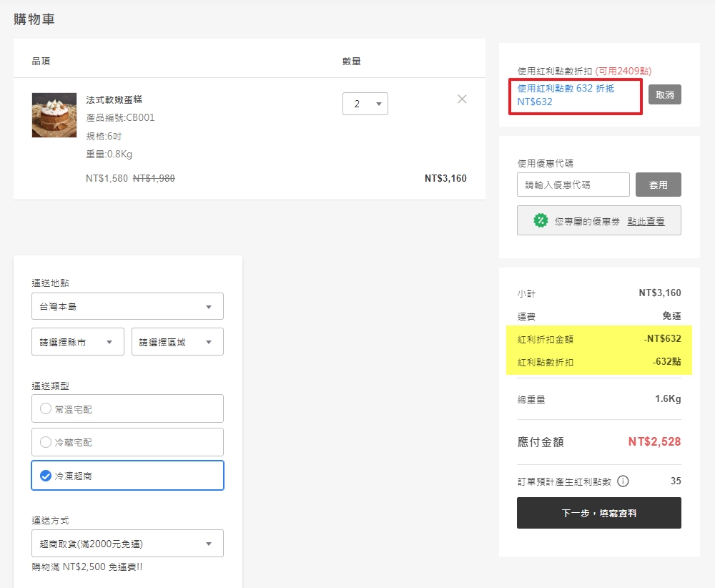Viewport: 715px width, 588px height.
Task: Expand the 請選擇區域 dropdown
Action: point(176,341)
